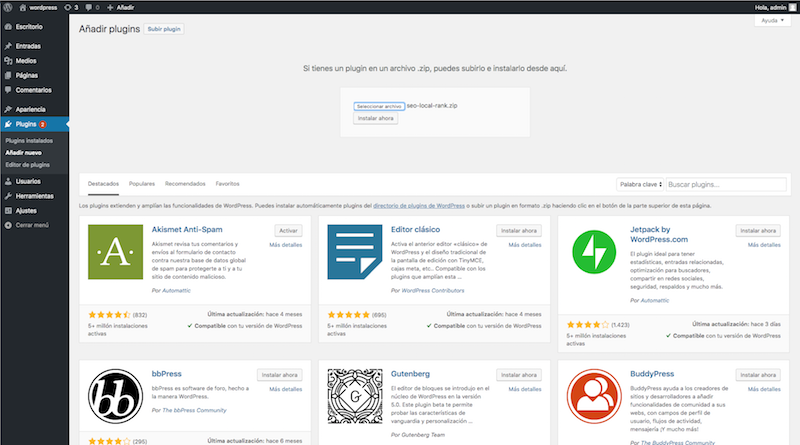The height and width of the screenshot is (445, 800).
Task: Switch to Destacados tab
Action: click(103, 184)
